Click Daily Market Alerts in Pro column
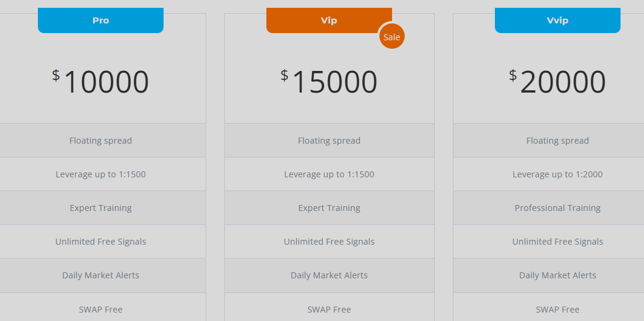Viewport: 644px width, 321px height. coord(100,275)
